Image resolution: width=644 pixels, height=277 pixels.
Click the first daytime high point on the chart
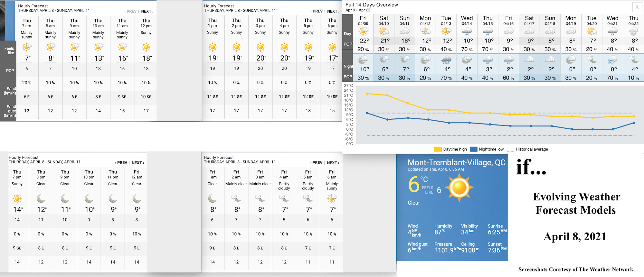click(x=367, y=94)
